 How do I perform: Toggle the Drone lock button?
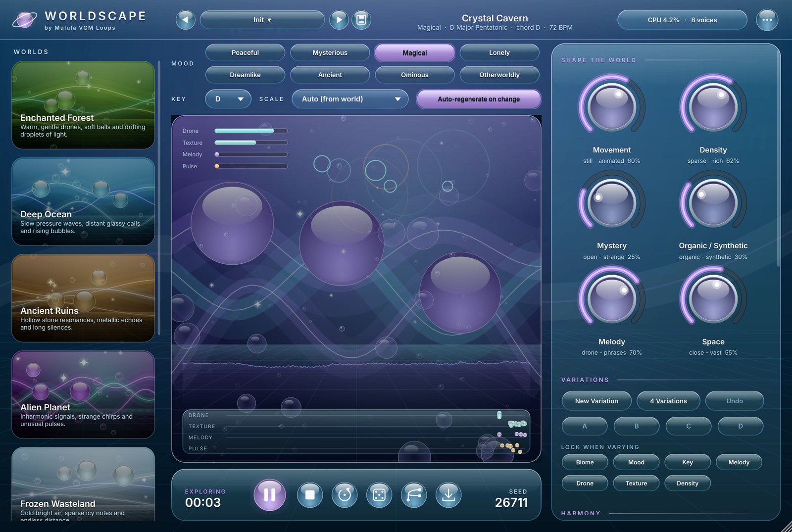[x=585, y=483]
